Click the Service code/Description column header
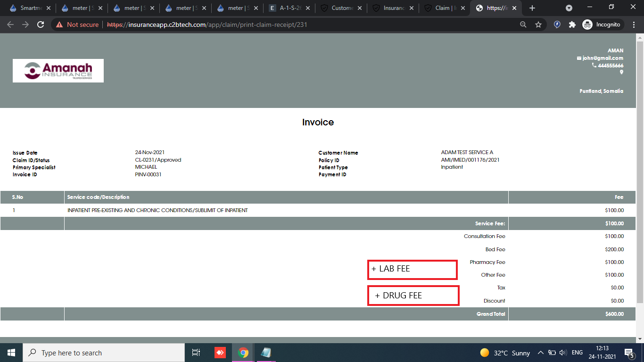 coord(98,197)
